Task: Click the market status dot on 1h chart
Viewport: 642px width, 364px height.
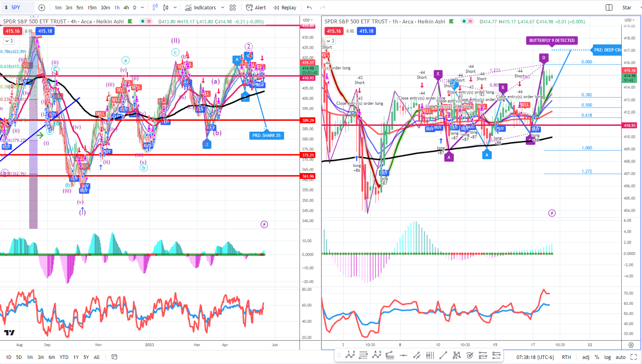Action: (464, 21)
